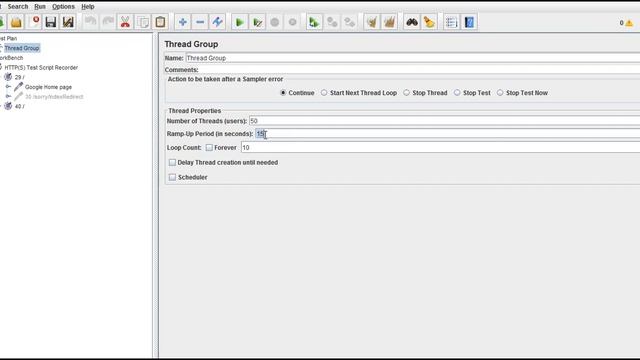
Task: Click the Name field containing Thread Group
Action: point(413,58)
